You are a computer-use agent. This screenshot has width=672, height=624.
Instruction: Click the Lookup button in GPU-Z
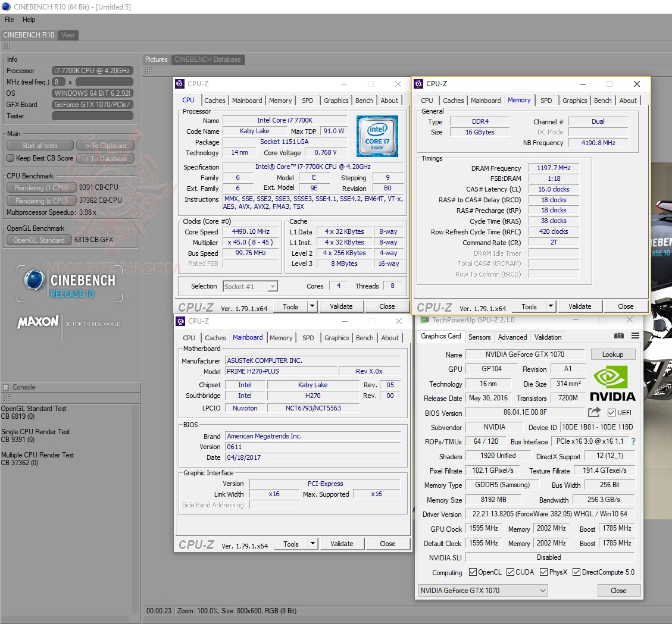coord(612,354)
